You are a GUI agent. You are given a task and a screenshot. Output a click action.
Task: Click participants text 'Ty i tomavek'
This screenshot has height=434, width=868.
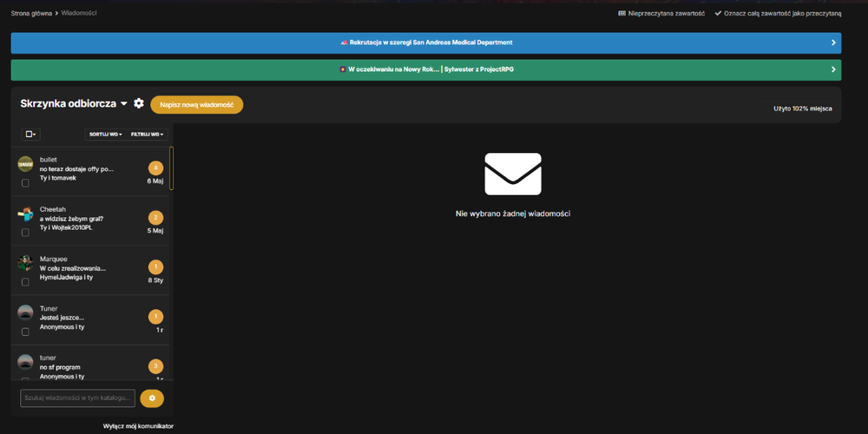coord(57,178)
